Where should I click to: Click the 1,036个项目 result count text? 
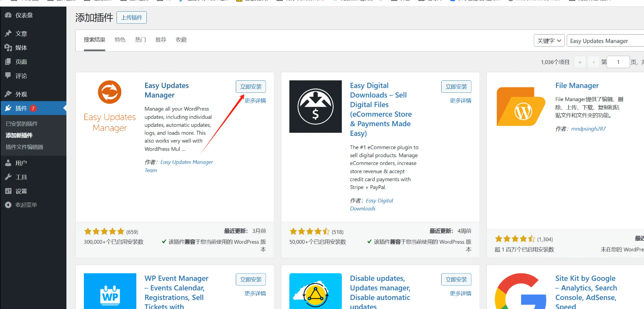tap(555, 62)
